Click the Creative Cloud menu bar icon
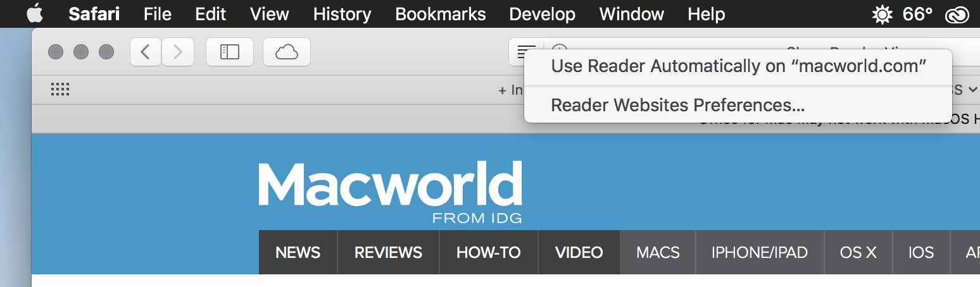Viewport: 980px width, 287px height. point(957,15)
